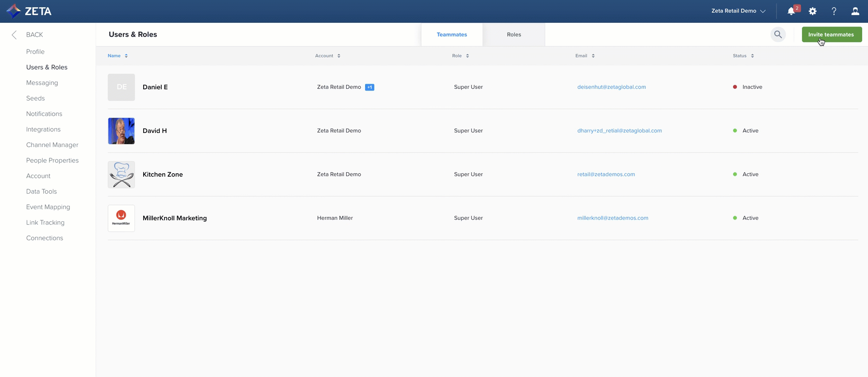
Task: Go to Link Tracking in sidebar
Action: 45,222
